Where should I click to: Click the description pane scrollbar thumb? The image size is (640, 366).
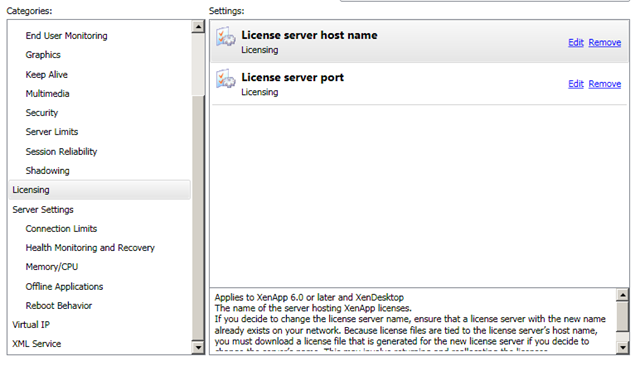(x=622, y=316)
